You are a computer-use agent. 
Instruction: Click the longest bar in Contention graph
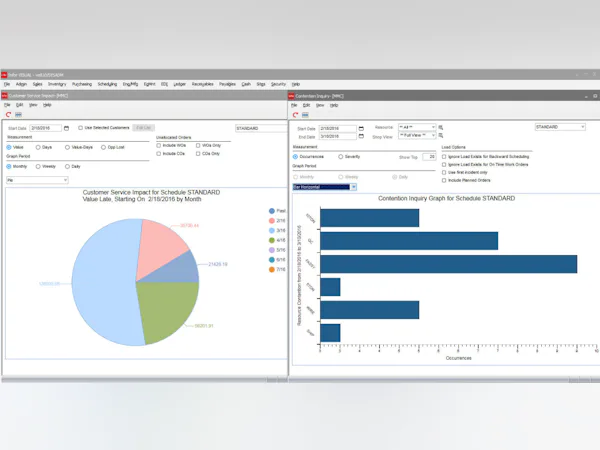click(x=448, y=264)
